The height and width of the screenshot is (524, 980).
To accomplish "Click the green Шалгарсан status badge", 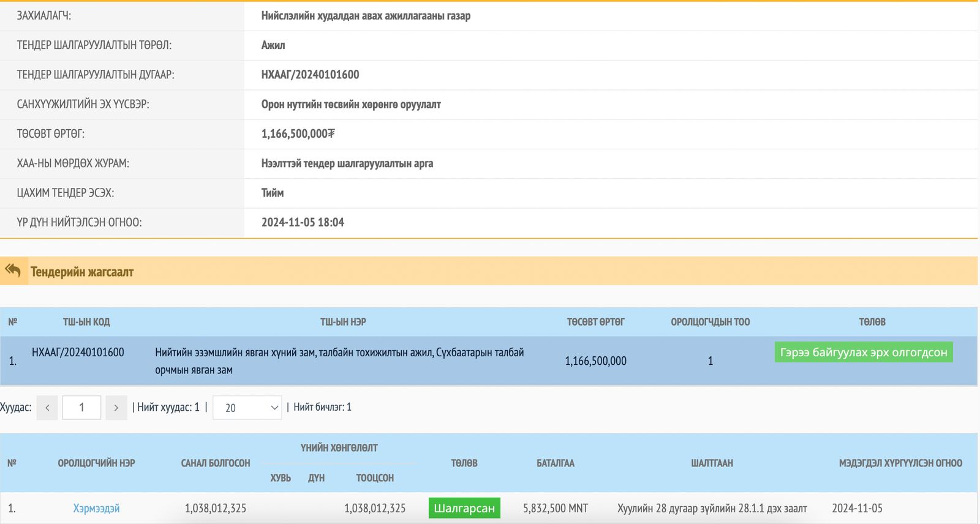I will (464, 508).
